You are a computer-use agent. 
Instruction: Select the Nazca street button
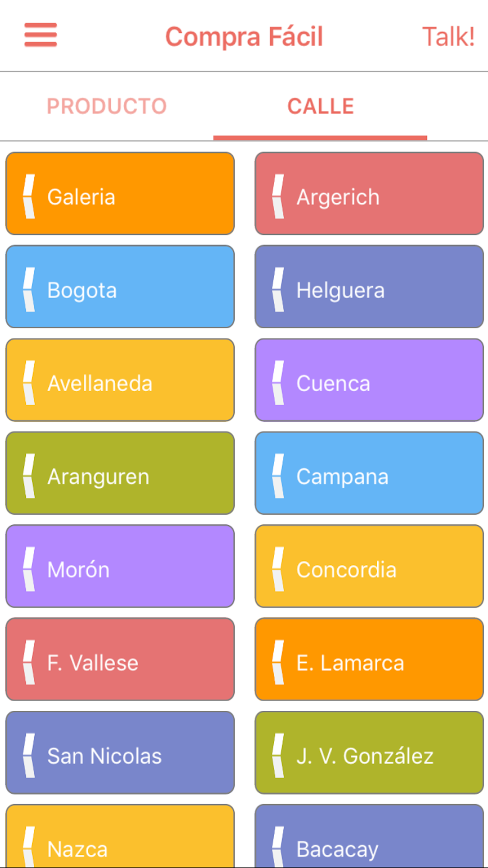click(x=120, y=836)
